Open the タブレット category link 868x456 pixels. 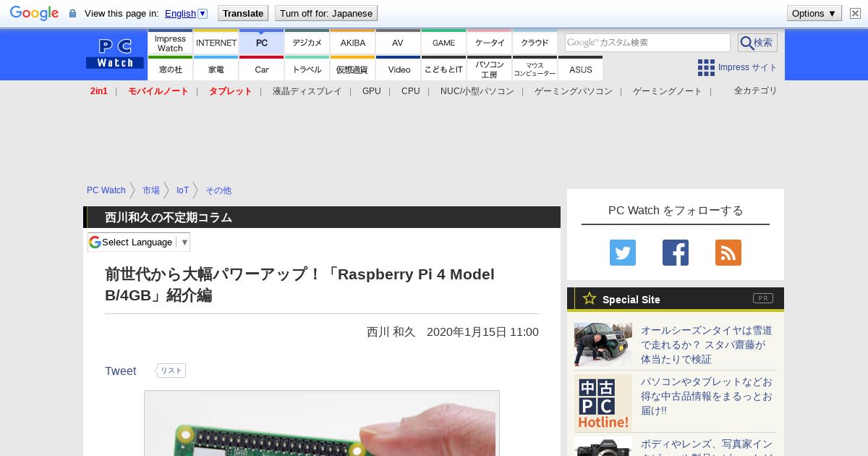click(x=231, y=91)
